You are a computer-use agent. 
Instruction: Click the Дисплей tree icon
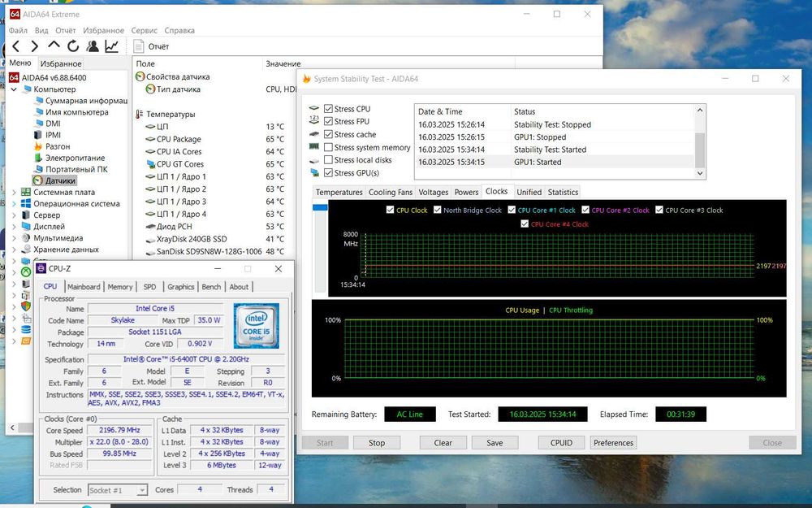[x=26, y=226]
